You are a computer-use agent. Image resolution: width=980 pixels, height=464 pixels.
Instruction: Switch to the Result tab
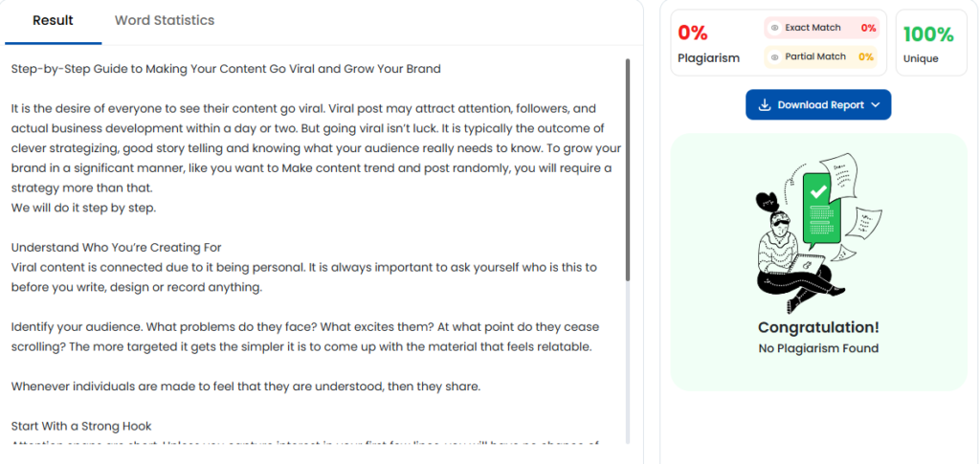[x=53, y=20]
